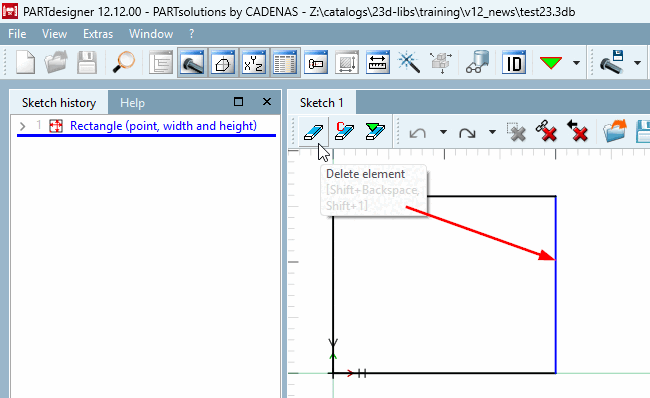
Task: Select Rectangle (point, width and height) entry
Action: 163,126
